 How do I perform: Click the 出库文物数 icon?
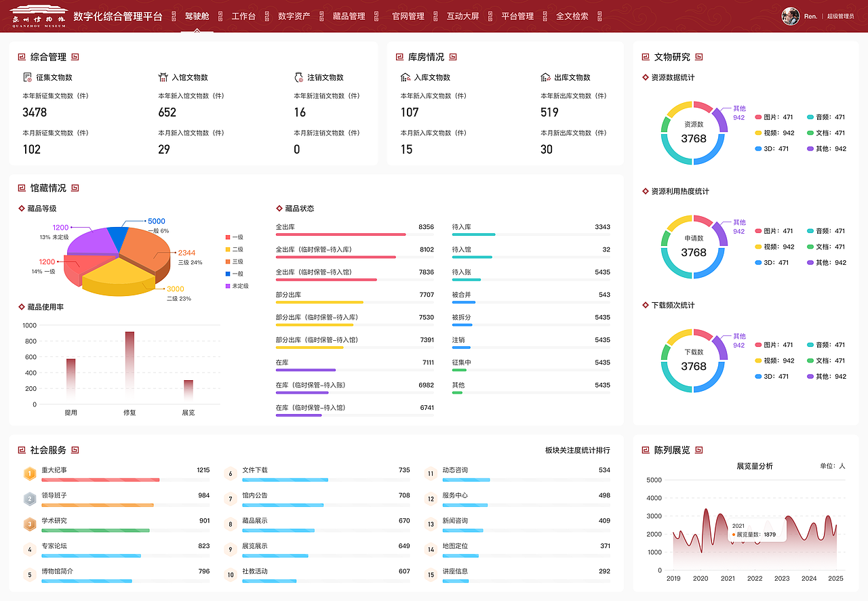pos(544,77)
